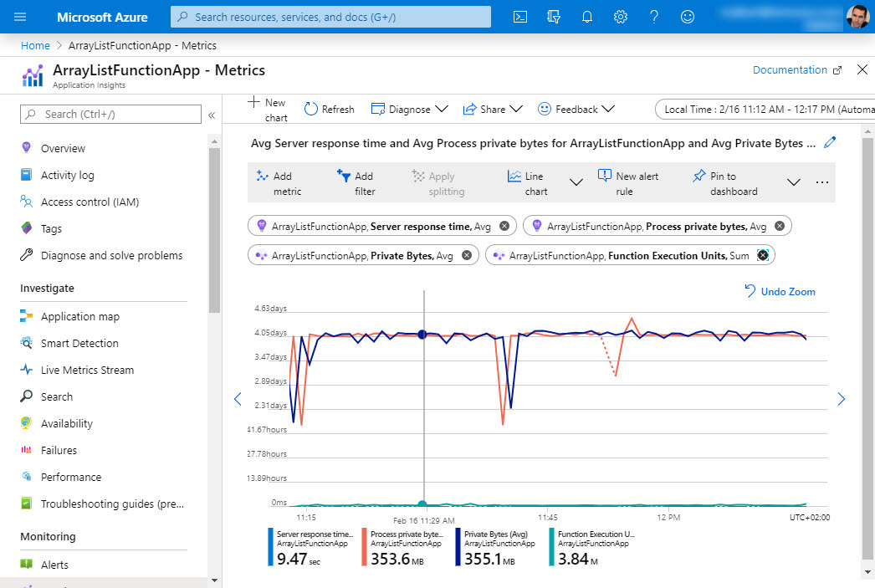Open the Directory and subscription filter
Screen dimensions: 875x588
(554, 17)
